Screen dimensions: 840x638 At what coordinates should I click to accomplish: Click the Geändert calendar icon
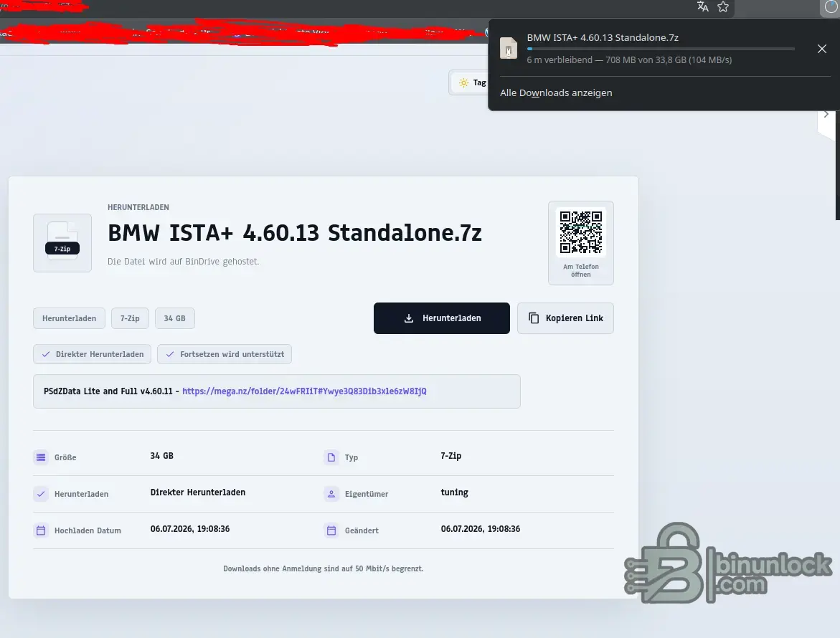click(331, 530)
